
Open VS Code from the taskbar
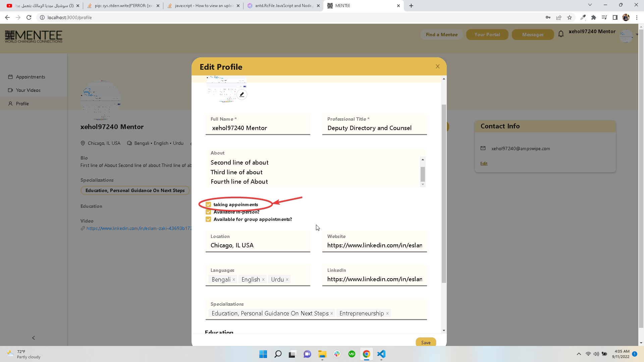tap(381, 354)
